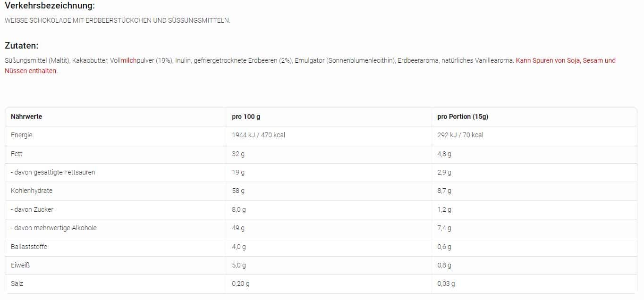Click the 1944 kJ / 470 kcal value
This screenshot has width=644, height=300.
click(x=258, y=135)
